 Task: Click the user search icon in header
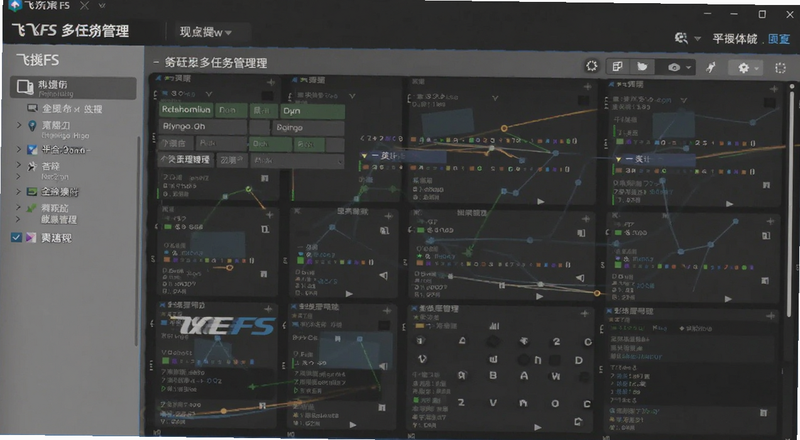(x=681, y=38)
